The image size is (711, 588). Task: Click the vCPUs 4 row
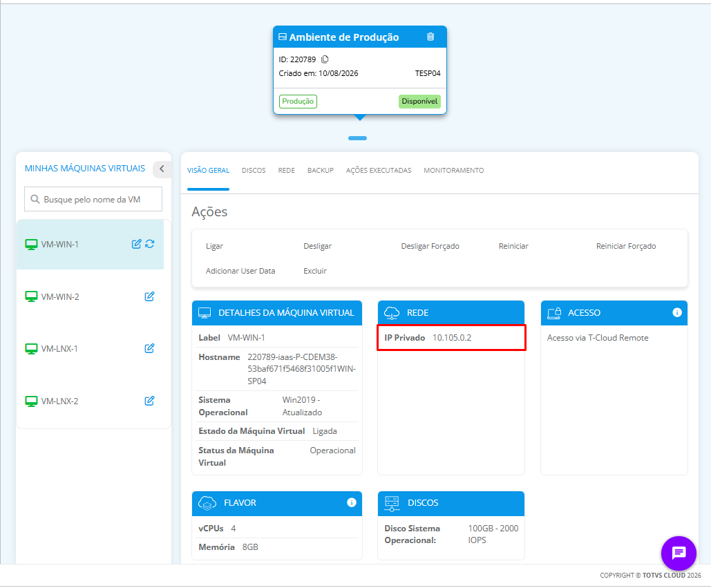tap(276, 529)
